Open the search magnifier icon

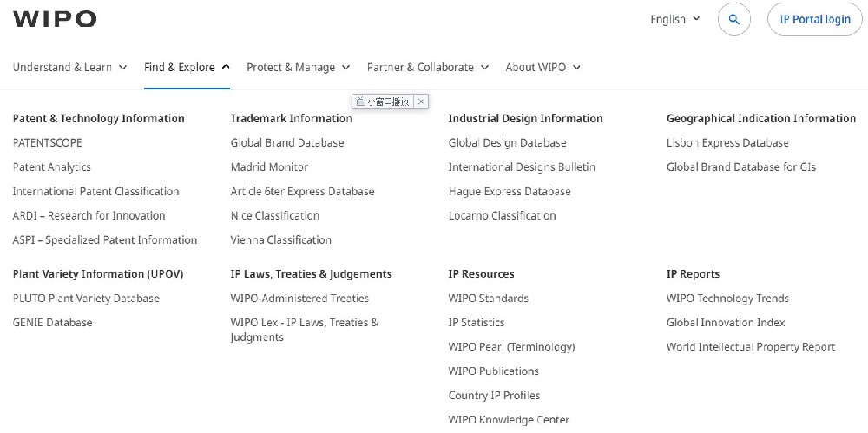click(734, 19)
